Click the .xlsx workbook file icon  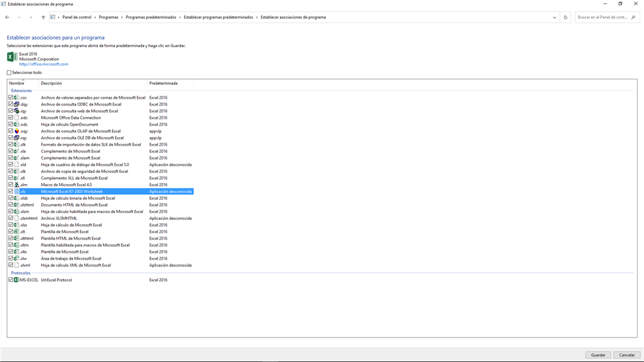(16, 225)
